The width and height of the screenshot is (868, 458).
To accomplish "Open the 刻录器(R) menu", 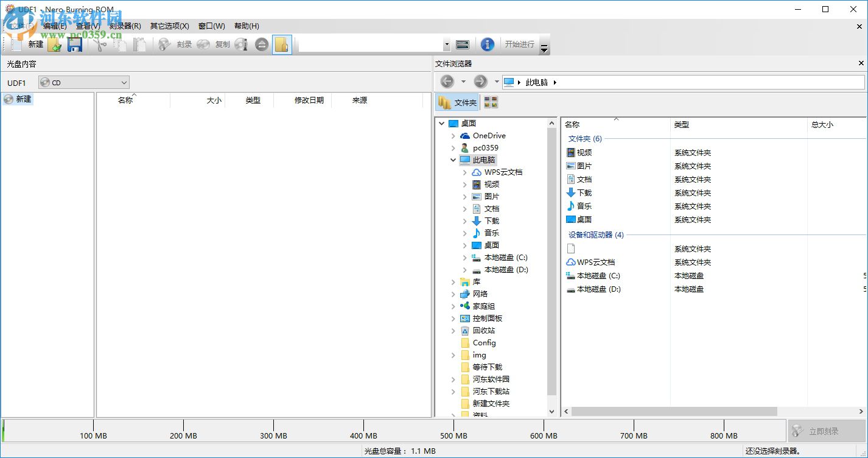I will click(124, 26).
